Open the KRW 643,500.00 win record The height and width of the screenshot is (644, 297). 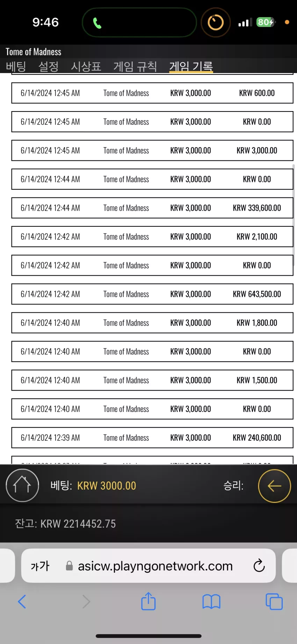[152, 294]
